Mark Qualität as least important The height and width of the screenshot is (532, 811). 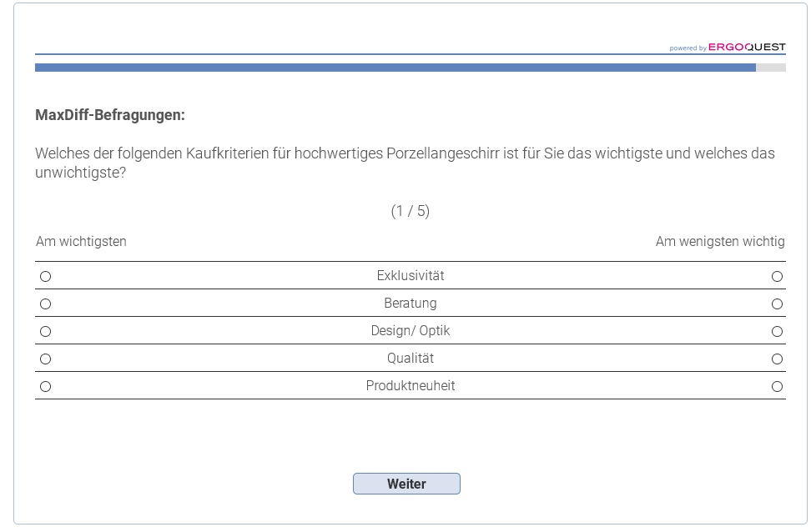coord(777,359)
